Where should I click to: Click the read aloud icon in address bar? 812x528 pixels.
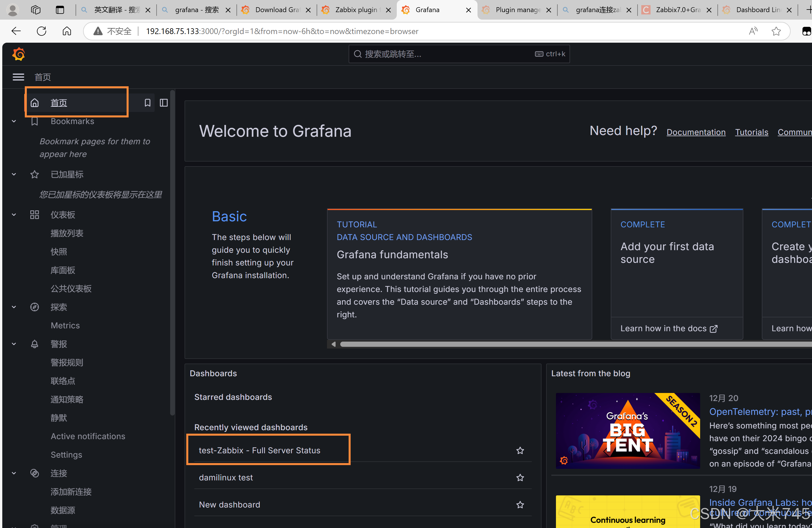753,31
